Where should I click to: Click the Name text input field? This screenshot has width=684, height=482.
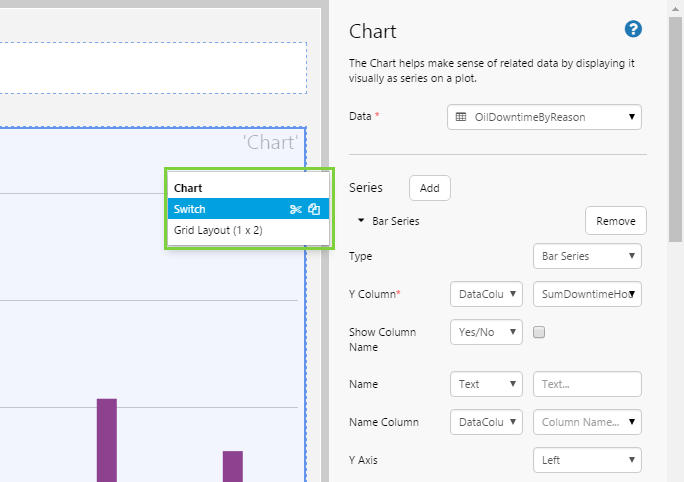coord(587,384)
